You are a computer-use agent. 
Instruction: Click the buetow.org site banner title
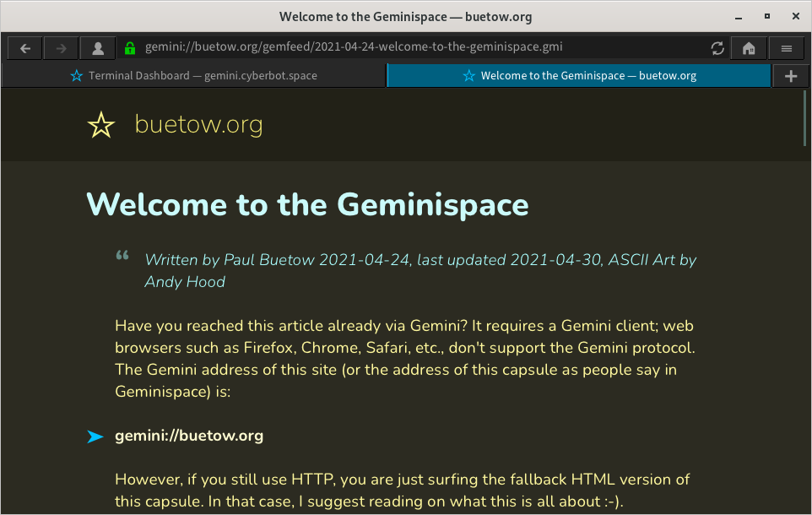point(198,126)
